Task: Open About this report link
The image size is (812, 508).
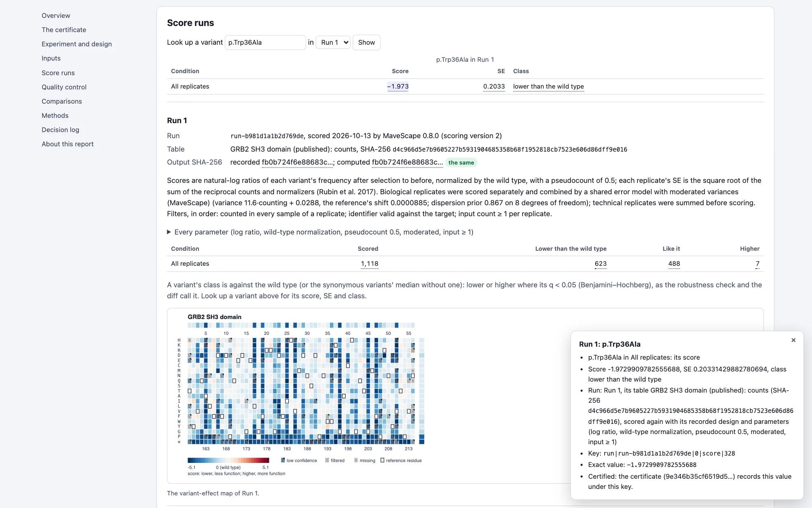Action: (67, 144)
